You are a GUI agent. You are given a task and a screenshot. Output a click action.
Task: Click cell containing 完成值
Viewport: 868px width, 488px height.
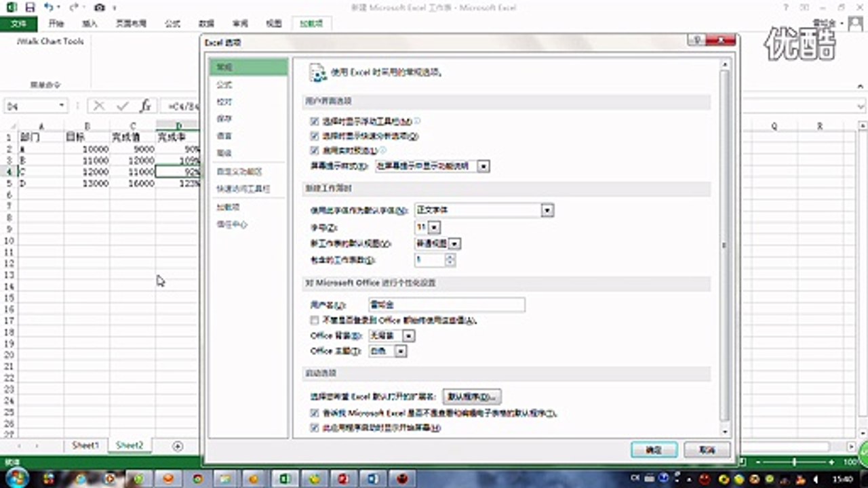pos(133,137)
